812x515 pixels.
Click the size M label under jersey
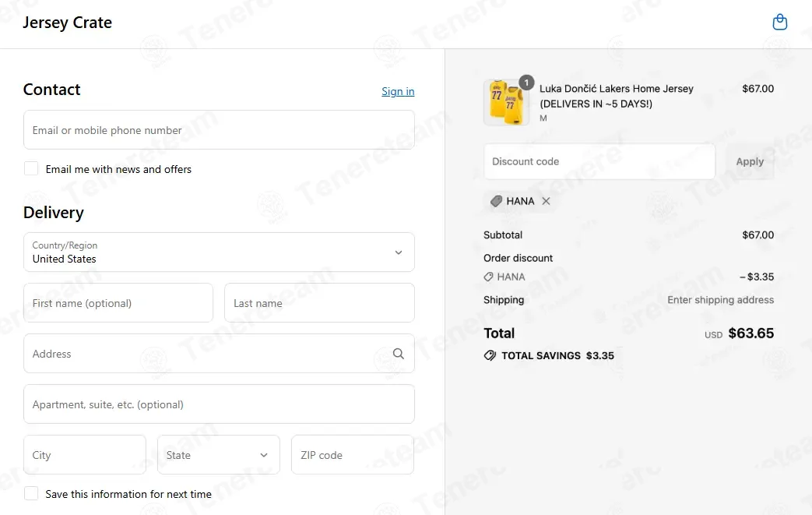tap(543, 118)
